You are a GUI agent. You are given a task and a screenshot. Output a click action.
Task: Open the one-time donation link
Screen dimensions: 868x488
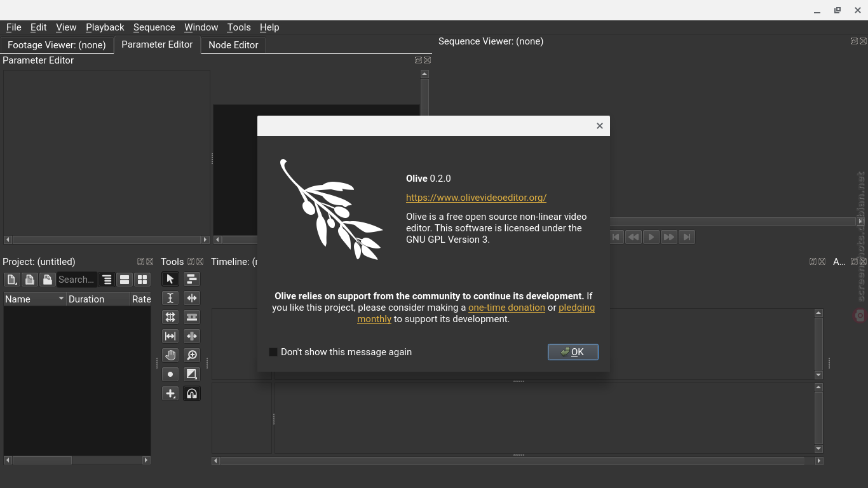[x=506, y=308]
